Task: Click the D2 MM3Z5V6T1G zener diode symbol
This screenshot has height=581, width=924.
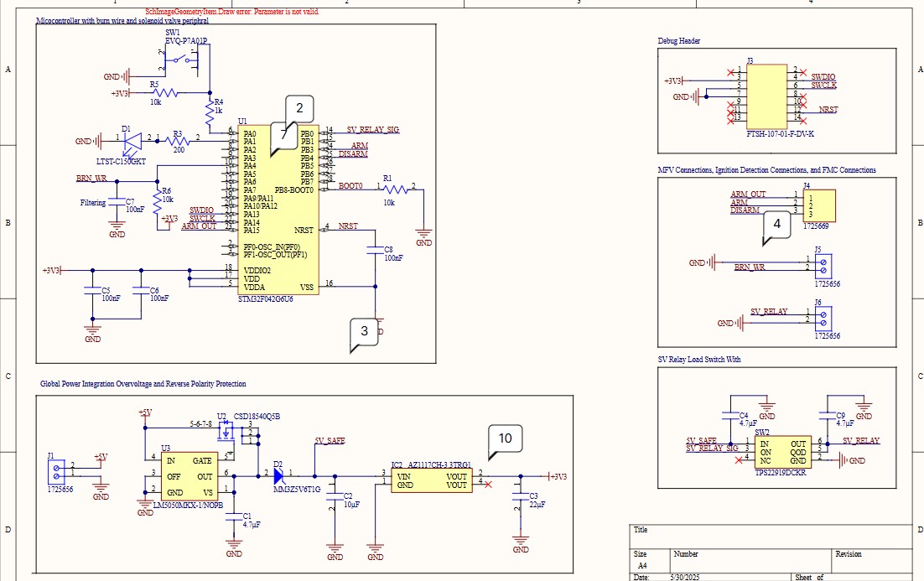Action: tap(279, 474)
